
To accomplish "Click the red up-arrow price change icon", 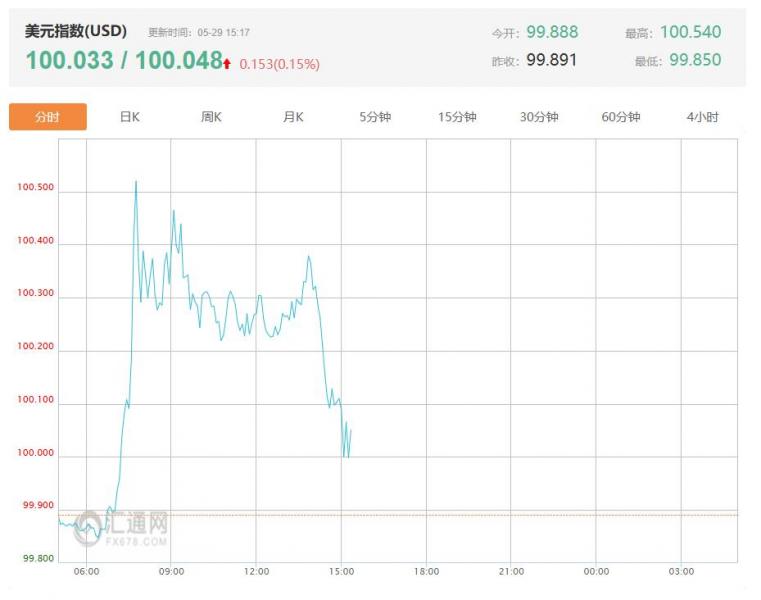I will tap(228, 64).
